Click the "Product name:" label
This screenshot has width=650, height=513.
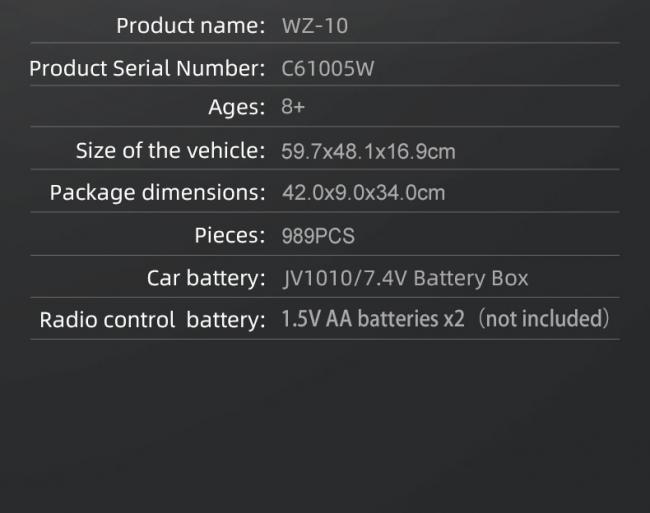190,26
